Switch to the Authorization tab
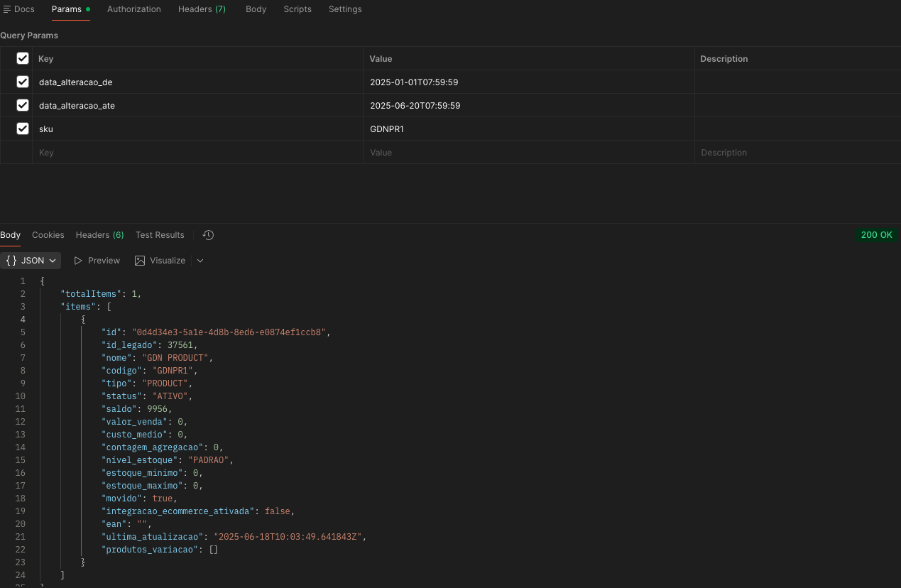 pos(133,9)
